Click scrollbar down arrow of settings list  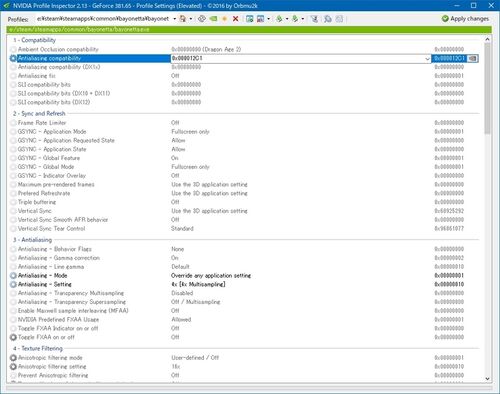pyautogui.click(x=487, y=379)
